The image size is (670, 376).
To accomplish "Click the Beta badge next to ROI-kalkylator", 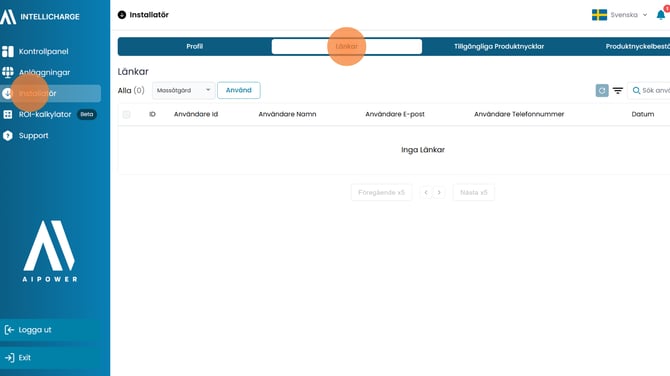I will (x=87, y=114).
